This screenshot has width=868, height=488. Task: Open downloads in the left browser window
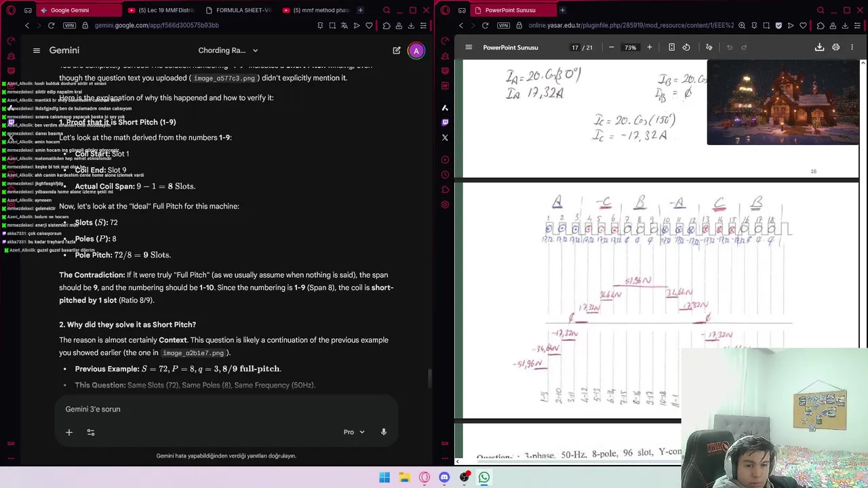coord(411,25)
